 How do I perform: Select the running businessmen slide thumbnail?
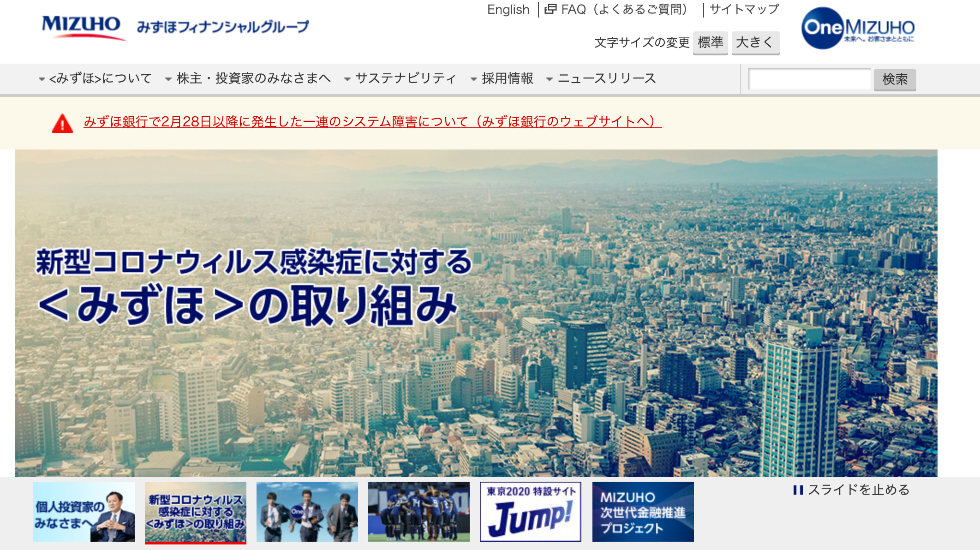coord(307,512)
